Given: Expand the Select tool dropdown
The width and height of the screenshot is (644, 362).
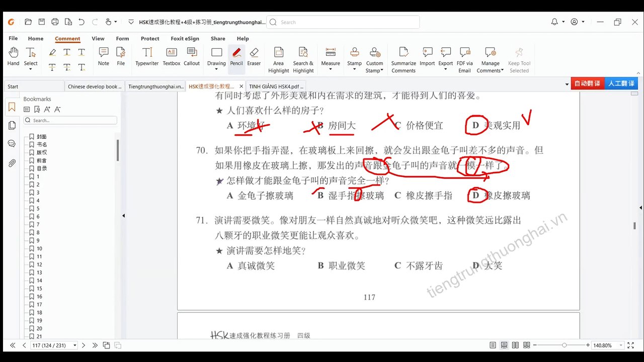Looking at the screenshot, I should [31, 69].
